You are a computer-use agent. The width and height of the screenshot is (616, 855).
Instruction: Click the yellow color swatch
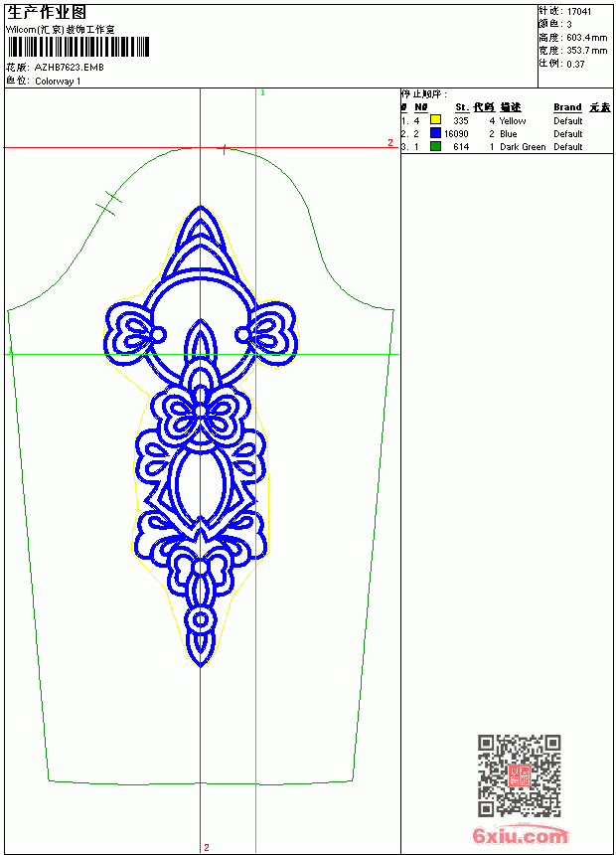435,120
